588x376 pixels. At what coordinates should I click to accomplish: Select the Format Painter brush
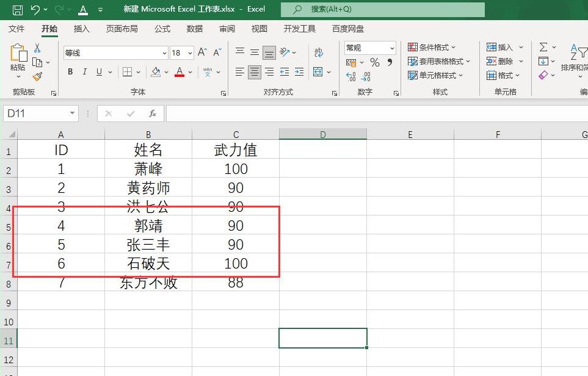37,76
